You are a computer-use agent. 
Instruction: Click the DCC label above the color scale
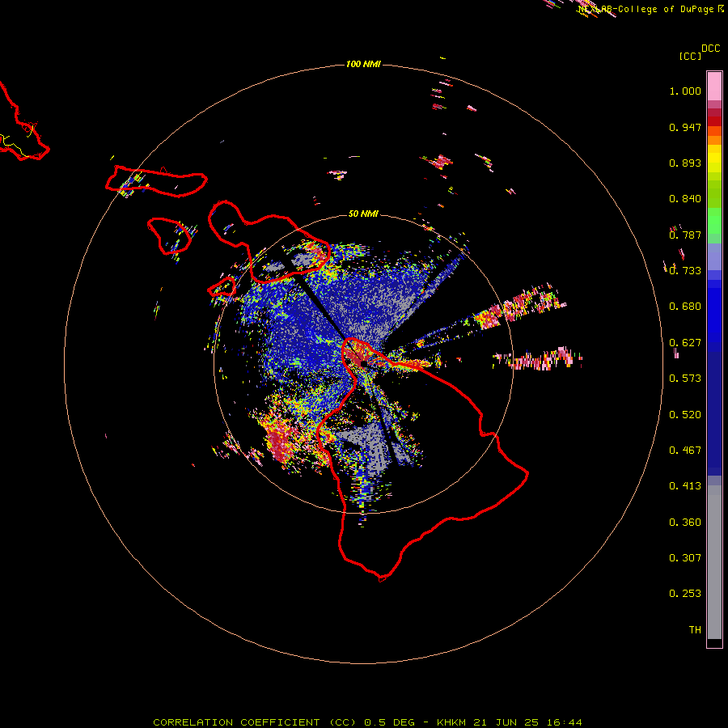[x=711, y=49]
